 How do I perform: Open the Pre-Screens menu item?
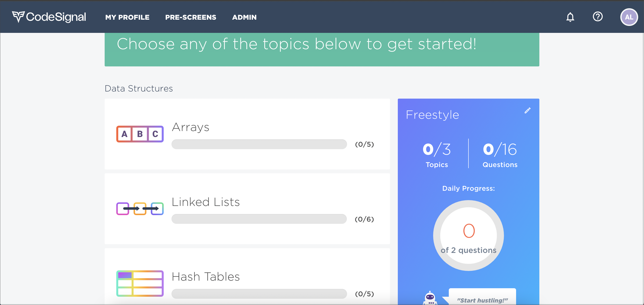click(x=191, y=17)
